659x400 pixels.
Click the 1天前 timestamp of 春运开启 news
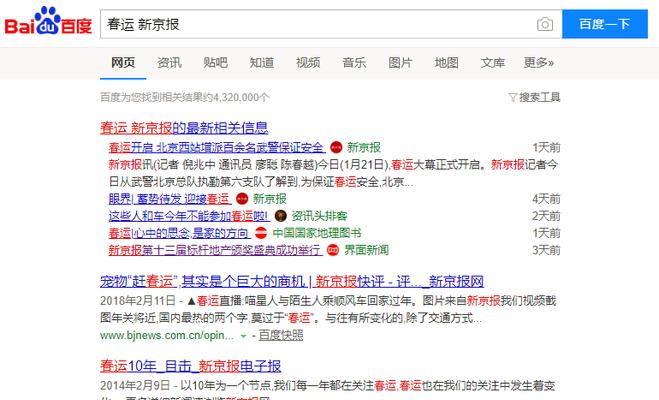tap(546, 147)
